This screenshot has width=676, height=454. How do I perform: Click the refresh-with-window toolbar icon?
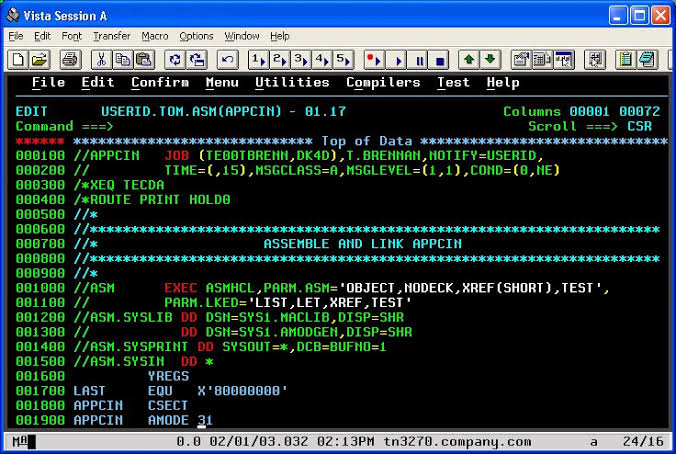click(197, 59)
